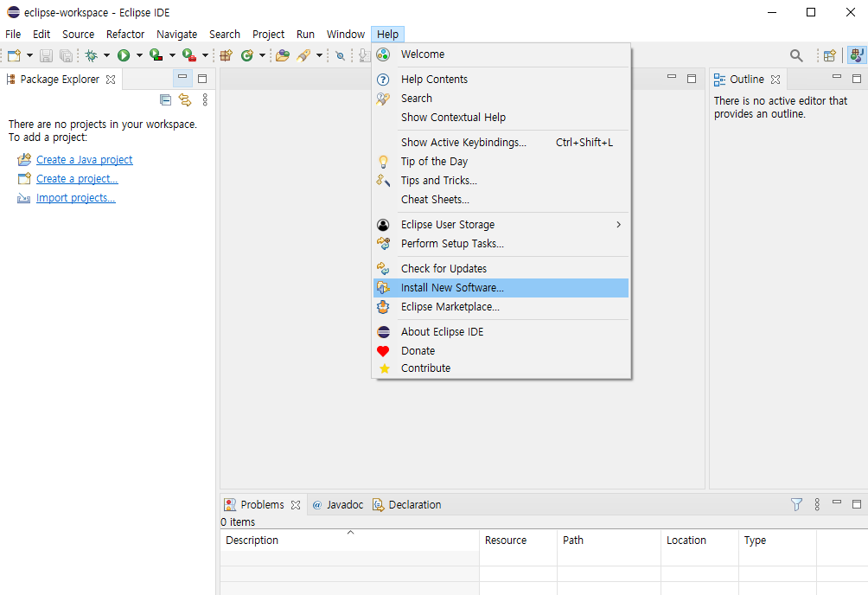The height and width of the screenshot is (595, 868).
Task: Click the New Java Package icon
Action: (226, 55)
